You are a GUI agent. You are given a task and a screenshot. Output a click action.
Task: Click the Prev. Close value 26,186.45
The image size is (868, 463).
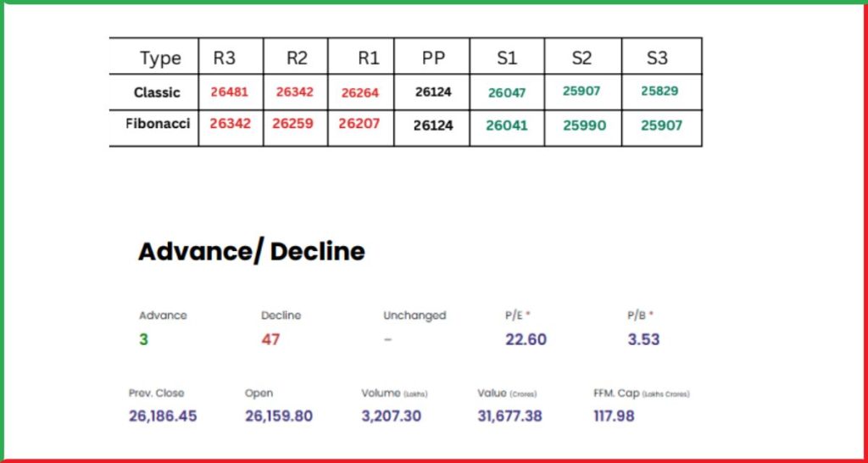pos(163,416)
